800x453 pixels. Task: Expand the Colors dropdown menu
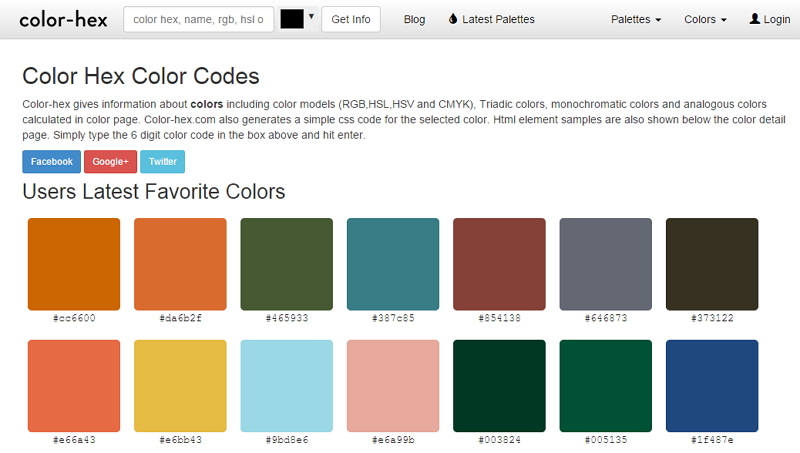click(x=705, y=19)
